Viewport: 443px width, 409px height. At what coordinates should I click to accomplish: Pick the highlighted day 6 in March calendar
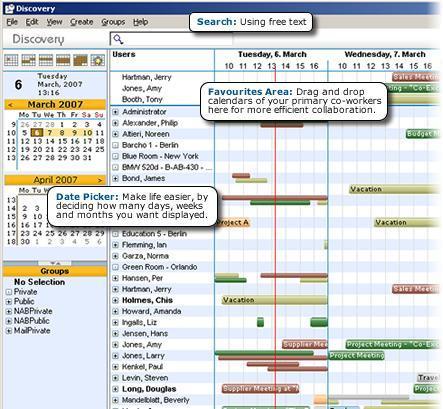[x=37, y=133]
